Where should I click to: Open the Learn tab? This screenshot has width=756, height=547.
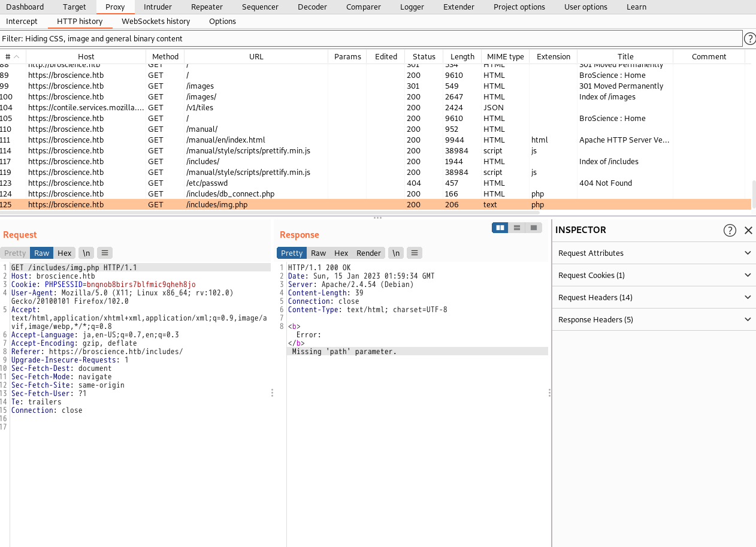pos(636,7)
